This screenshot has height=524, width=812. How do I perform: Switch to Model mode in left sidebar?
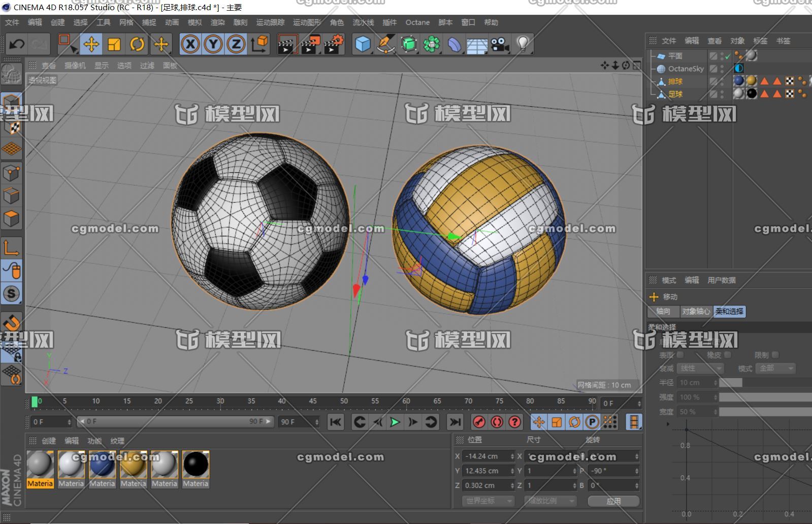(12, 104)
